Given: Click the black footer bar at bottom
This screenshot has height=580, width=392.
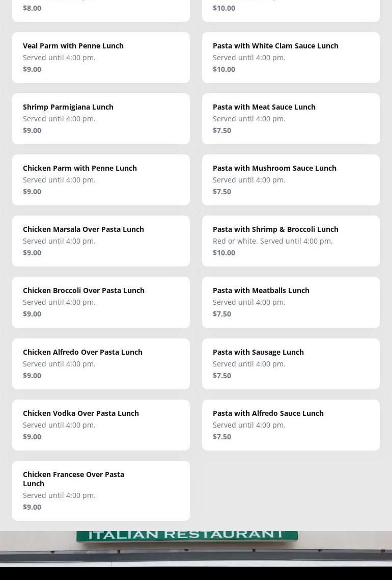Looking at the screenshot, I should coord(196,573).
